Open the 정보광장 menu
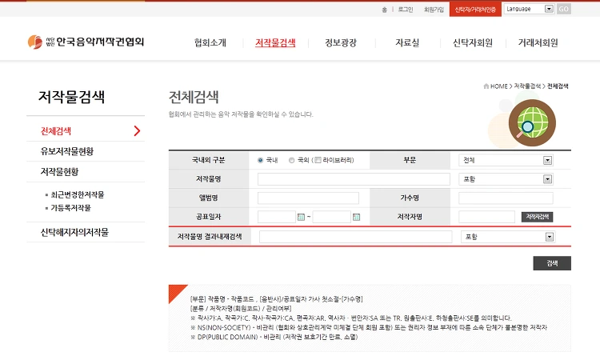 341,42
